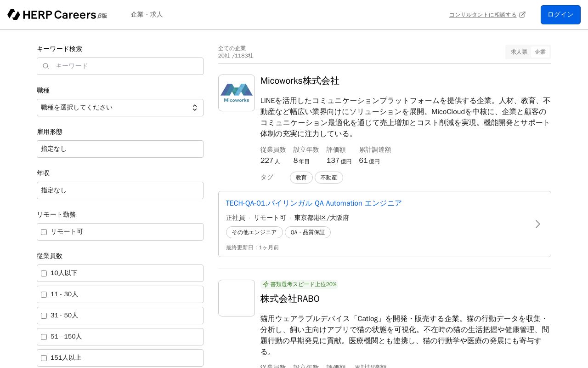Click the 書類選考スピード上位20% badge text

(303, 284)
